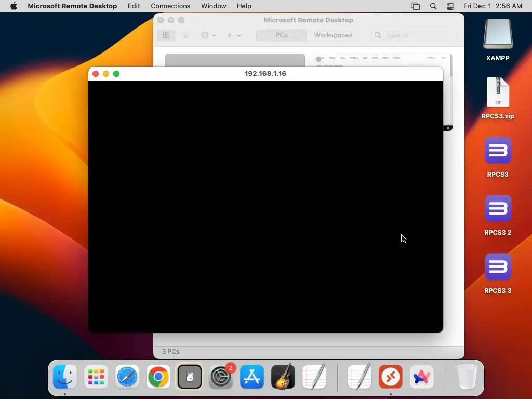Click the '3 PCs' status text

point(170,352)
